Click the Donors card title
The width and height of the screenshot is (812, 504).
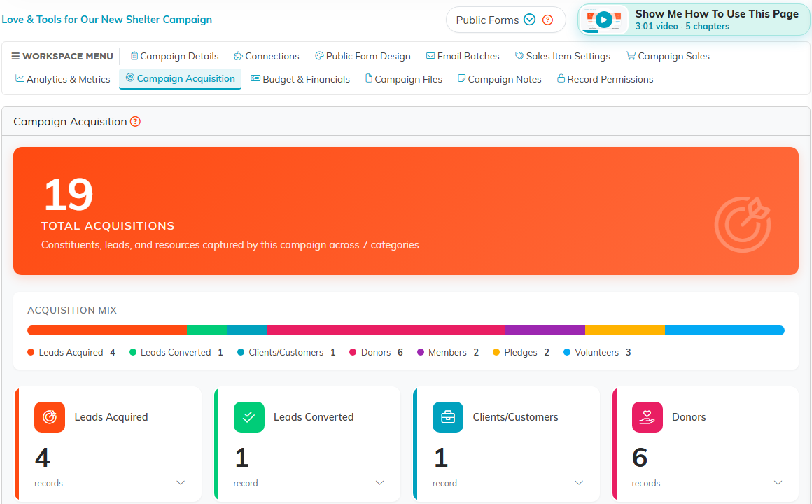(x=689, y=417)
